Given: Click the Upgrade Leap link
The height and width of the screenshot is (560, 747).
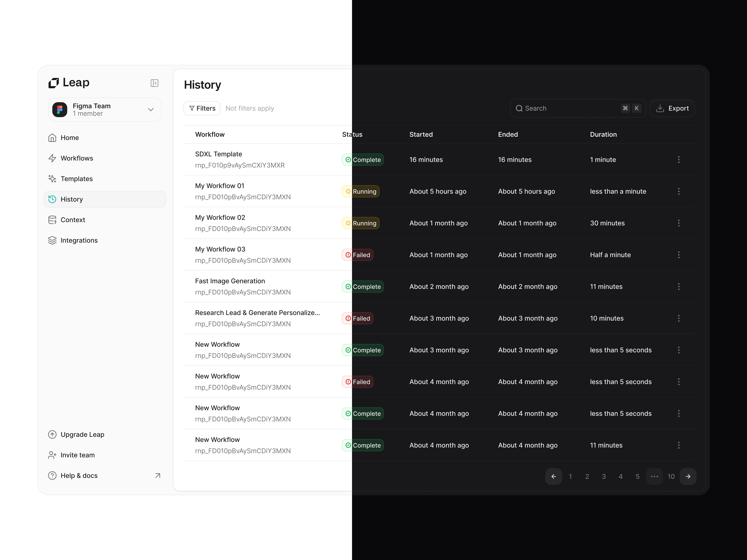Looking at the screenshot, I should (82, 434).
